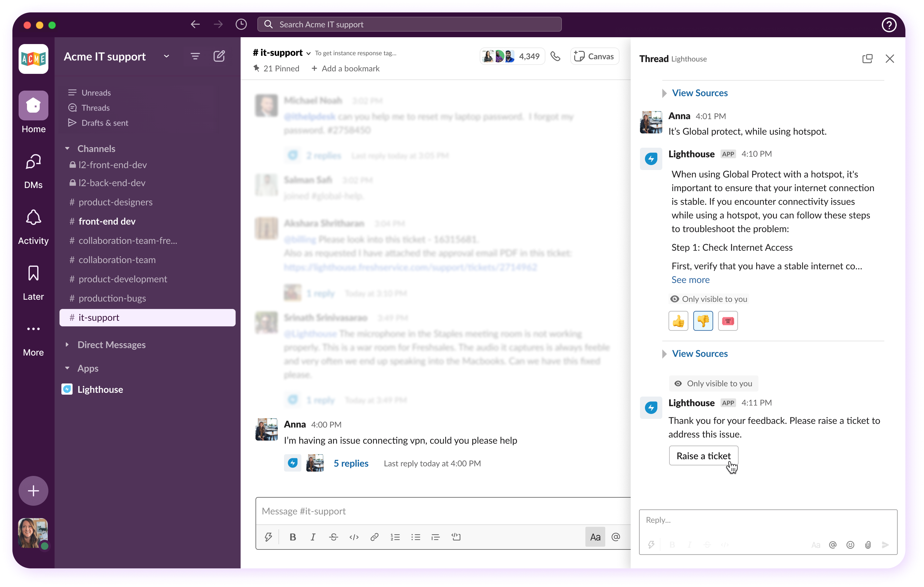Click the compose new message icon

[219, 56]
